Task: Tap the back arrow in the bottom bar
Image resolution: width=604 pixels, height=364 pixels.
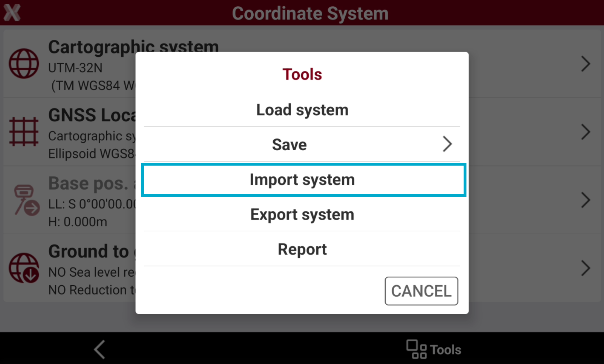Action: 100,349
